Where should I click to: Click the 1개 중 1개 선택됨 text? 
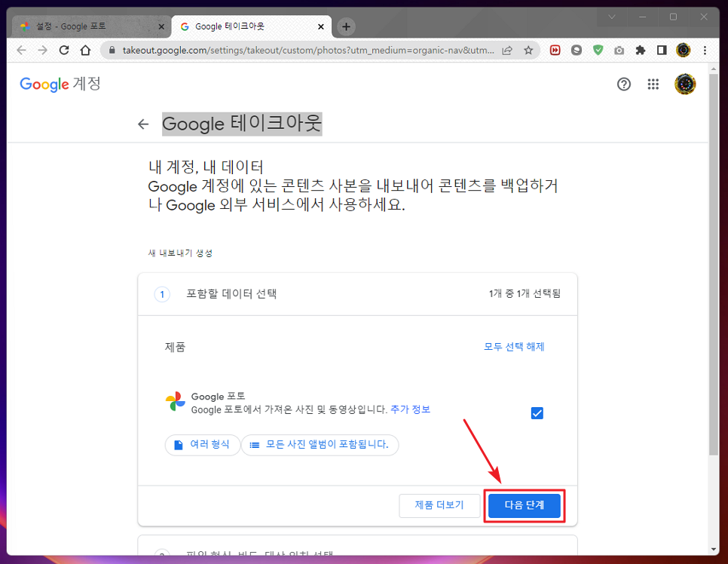click(x=525, y=293)
